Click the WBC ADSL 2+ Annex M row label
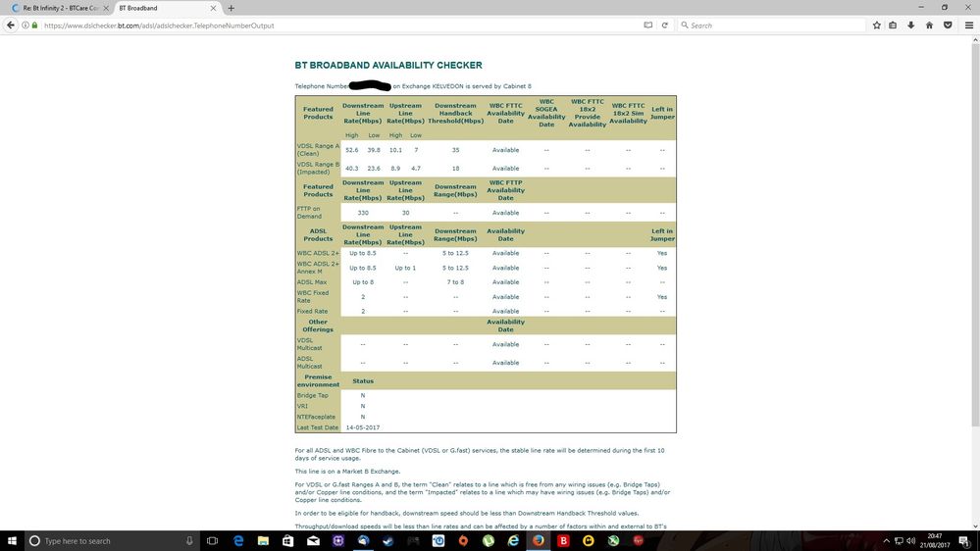 click(x=318, y=268)
